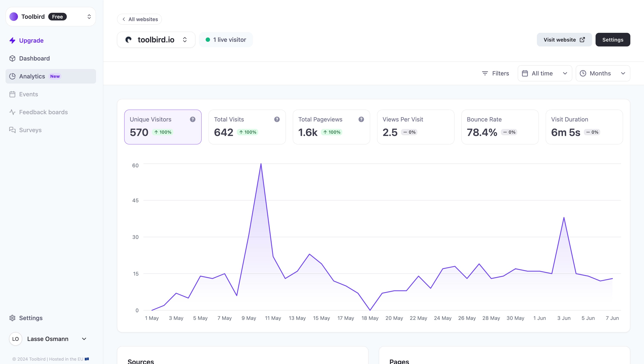Click the 1 live visitor indicator
This screenshot has width=644, height=364.
tap(226, 40)
